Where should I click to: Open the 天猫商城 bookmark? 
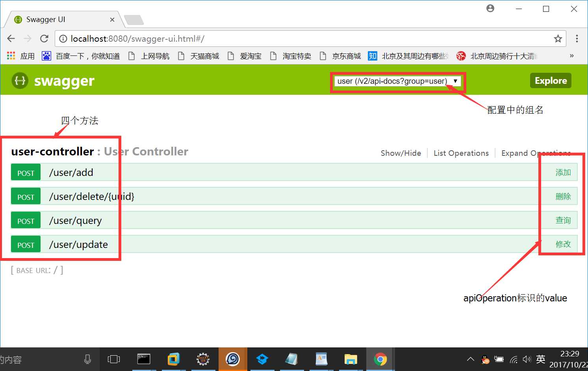(x=198, y=56)
